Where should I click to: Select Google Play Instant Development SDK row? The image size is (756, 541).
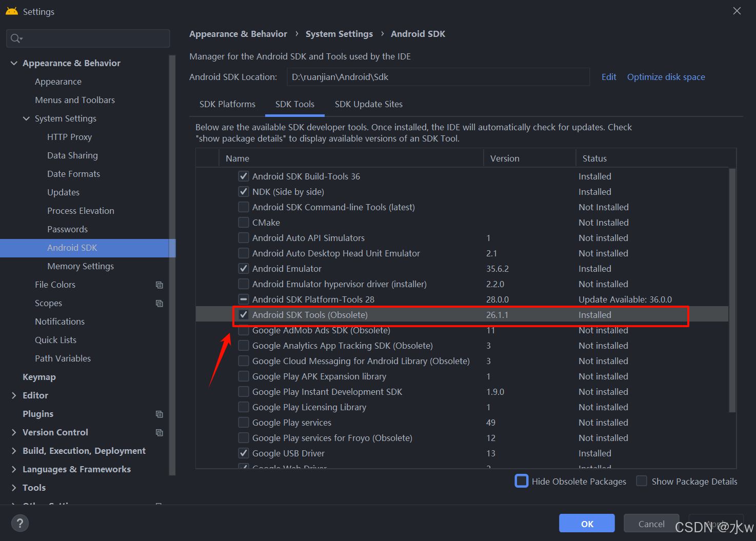462,392
